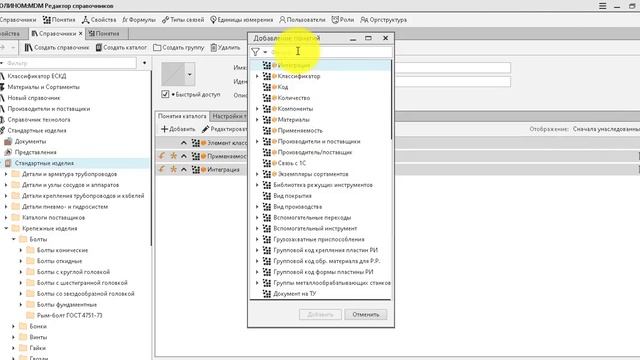Click the Редактировать pencil button
Image resolution: width=640 pixels, height=360 pixels.
point(224,129)
